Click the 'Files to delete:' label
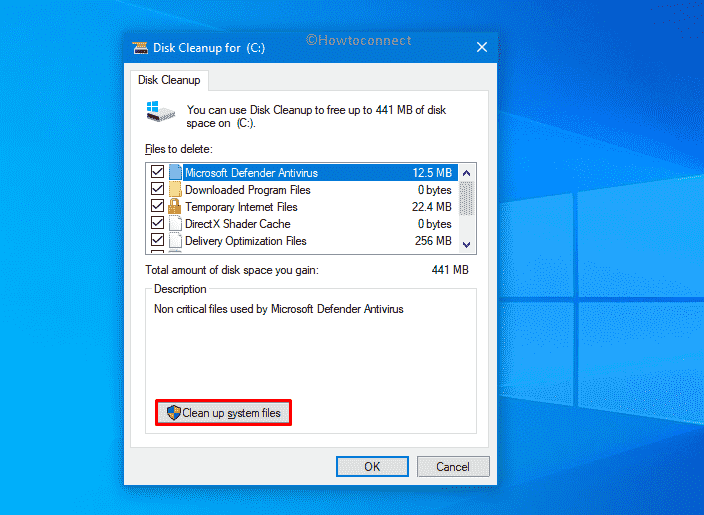 tap(179, 149)
